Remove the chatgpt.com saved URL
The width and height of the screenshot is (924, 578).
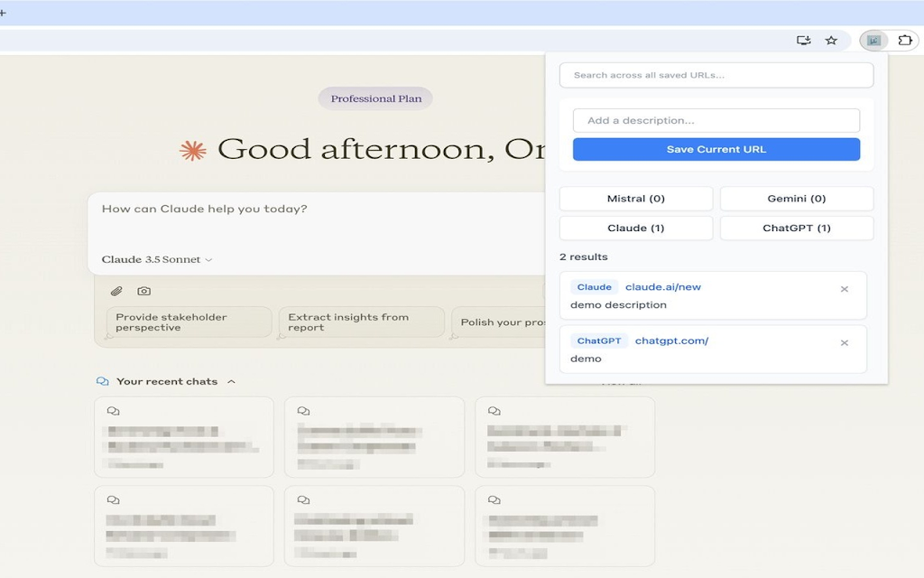pos(844,342)
